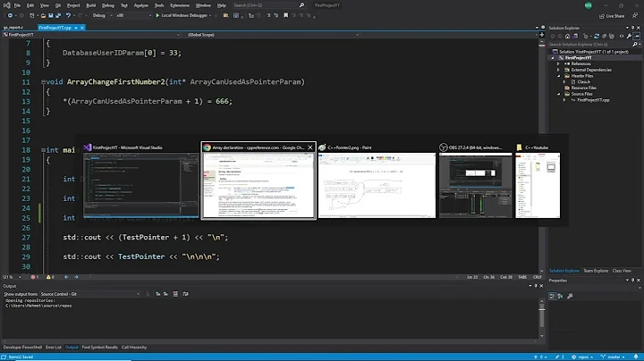Select Class.h in Solution Explorer

tap(583, 81)
